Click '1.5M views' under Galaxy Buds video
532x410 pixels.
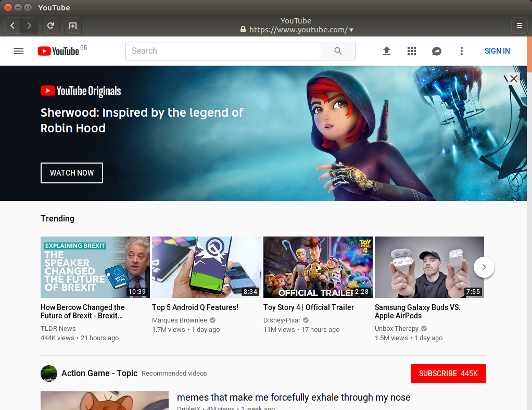point(391,338)
